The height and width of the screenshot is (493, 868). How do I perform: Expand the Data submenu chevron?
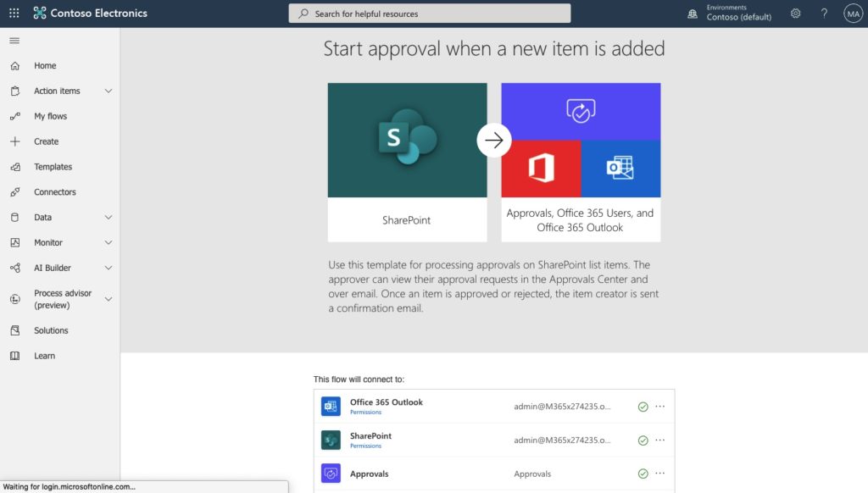(108, 218)
